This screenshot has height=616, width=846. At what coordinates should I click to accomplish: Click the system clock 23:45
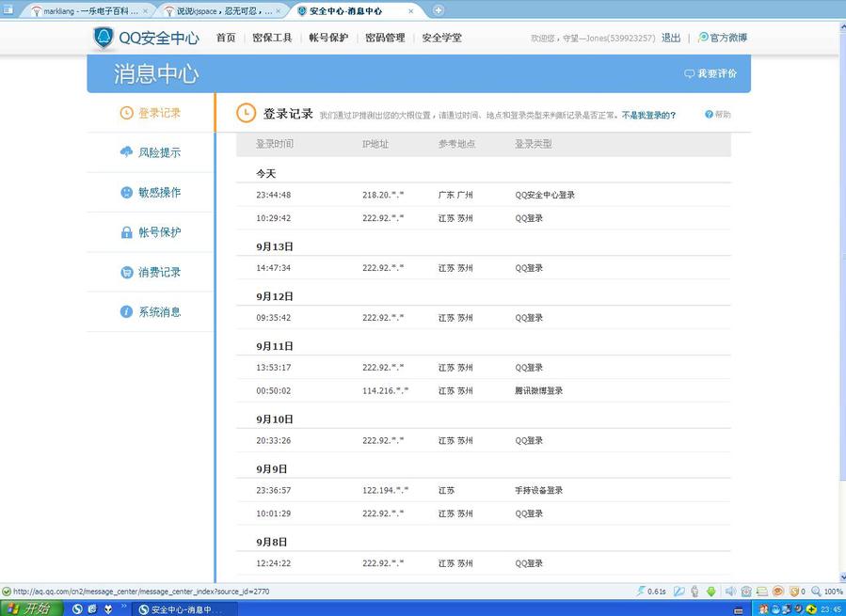[831, 609]
